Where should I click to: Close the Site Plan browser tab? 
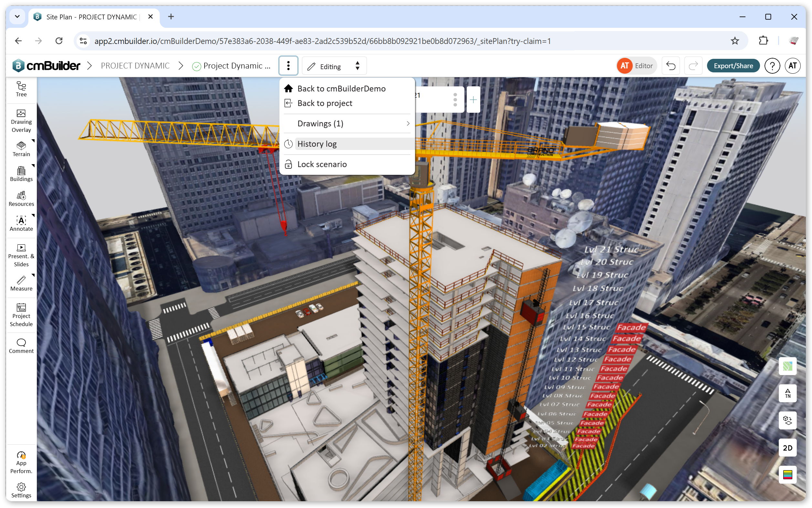151,16
